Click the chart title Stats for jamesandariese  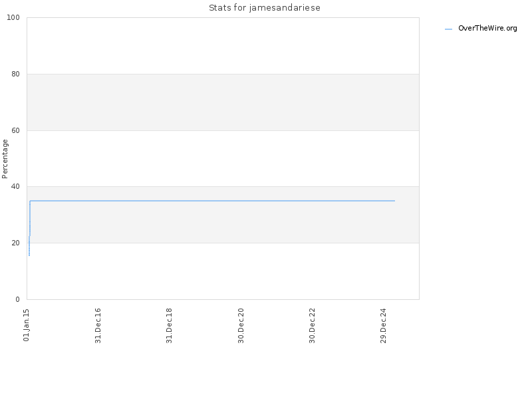pyautogui.click(x=264, y=8)
